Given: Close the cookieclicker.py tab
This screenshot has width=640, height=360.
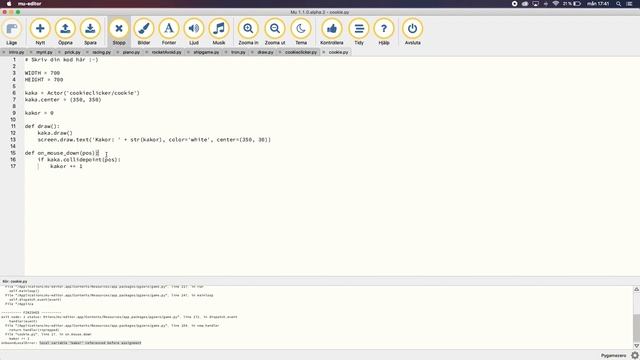Looking at the screenshot, I should pos(280,52).
